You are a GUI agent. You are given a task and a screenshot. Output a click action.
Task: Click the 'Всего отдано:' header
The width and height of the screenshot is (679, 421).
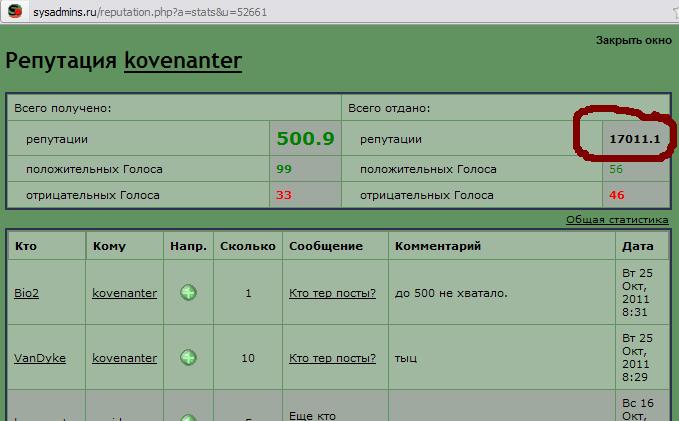[389, 108]
